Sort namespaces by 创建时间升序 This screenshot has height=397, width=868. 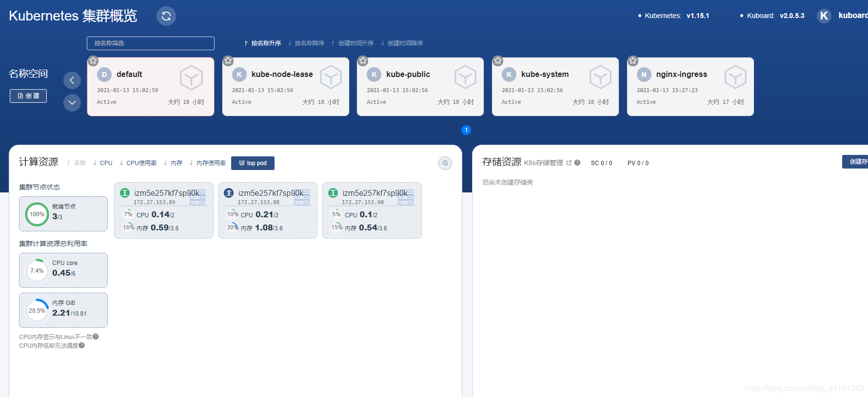coord(353,43)
